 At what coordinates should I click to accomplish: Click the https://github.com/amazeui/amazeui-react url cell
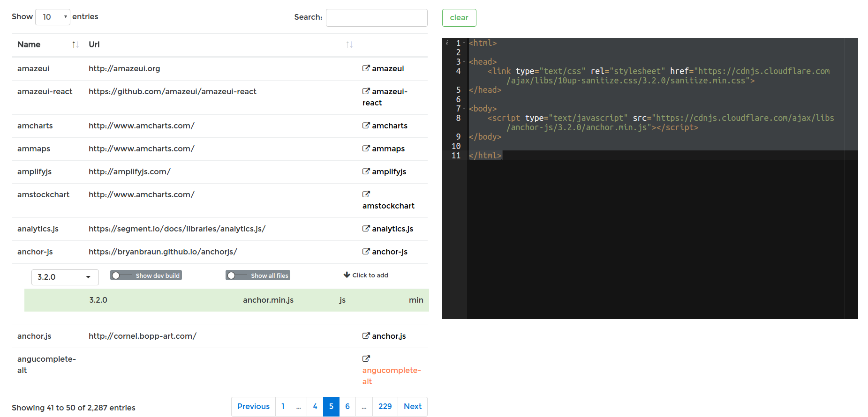coord(173,91)
